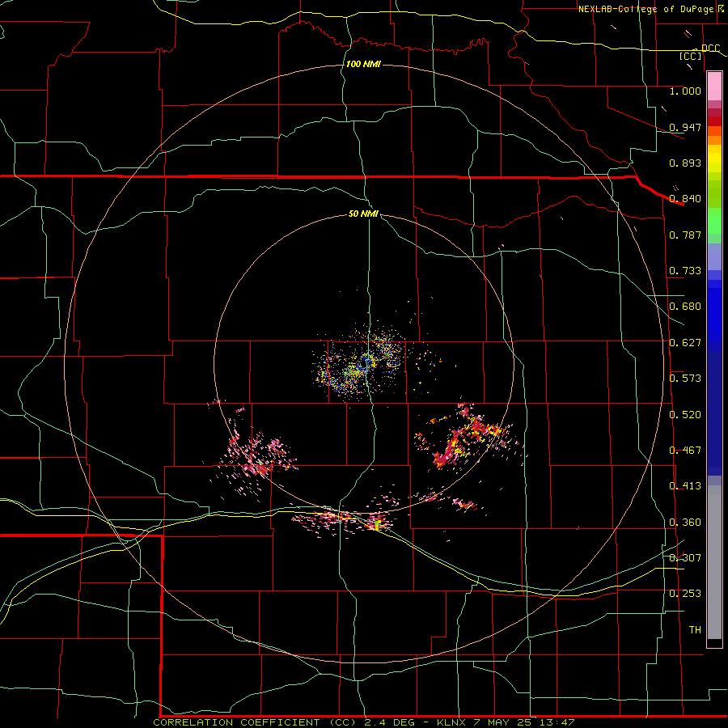Select the 0.733 scale value
Viewport: 728px width, 728px height.
click(685, 271)
